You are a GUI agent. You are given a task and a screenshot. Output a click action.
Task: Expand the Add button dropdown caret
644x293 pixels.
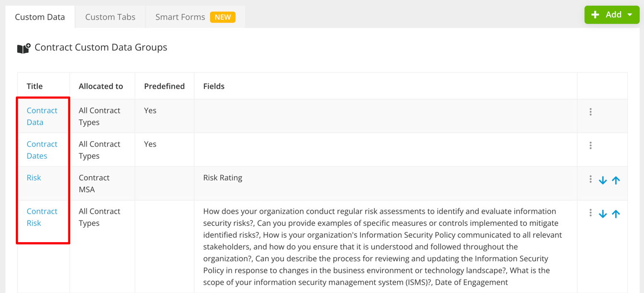(630, 15)
